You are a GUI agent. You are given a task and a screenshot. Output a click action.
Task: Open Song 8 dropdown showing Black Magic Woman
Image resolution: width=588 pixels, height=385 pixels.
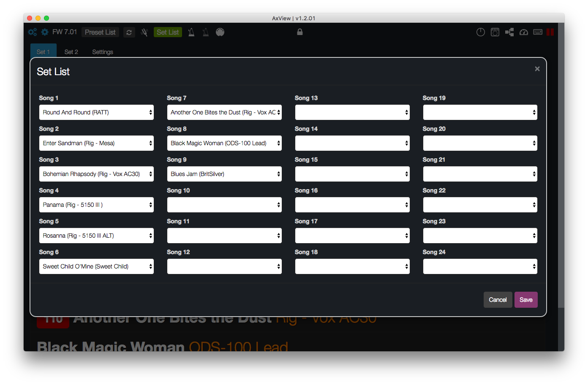224,143
